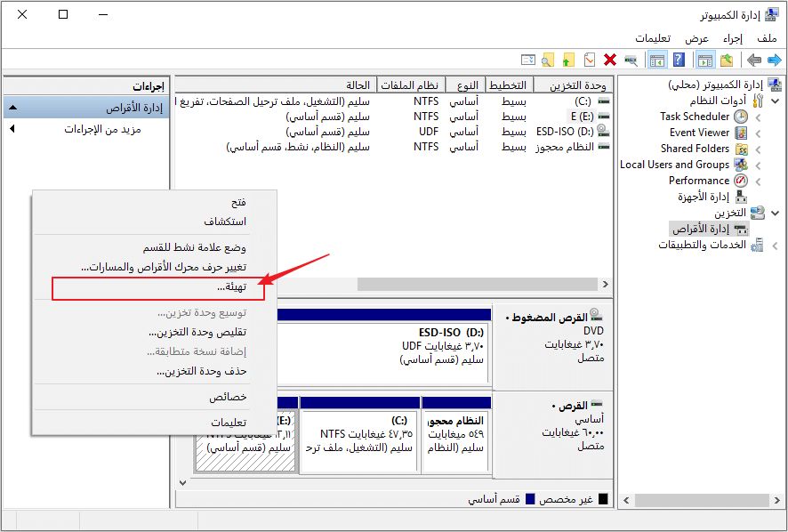This screenshot has width=788, height=532.
Task: Choose تقليص وحدة التخزين... in context menu
Action: click(156, 333)
